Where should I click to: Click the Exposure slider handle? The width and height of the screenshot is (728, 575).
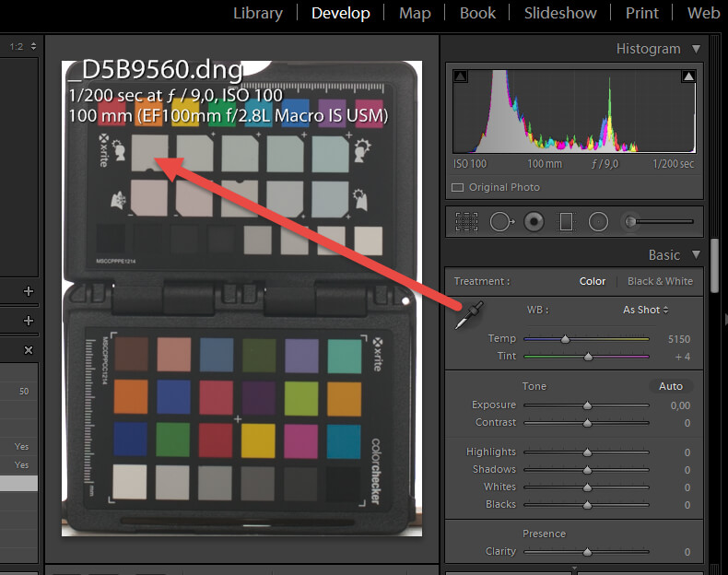point(587,405)
